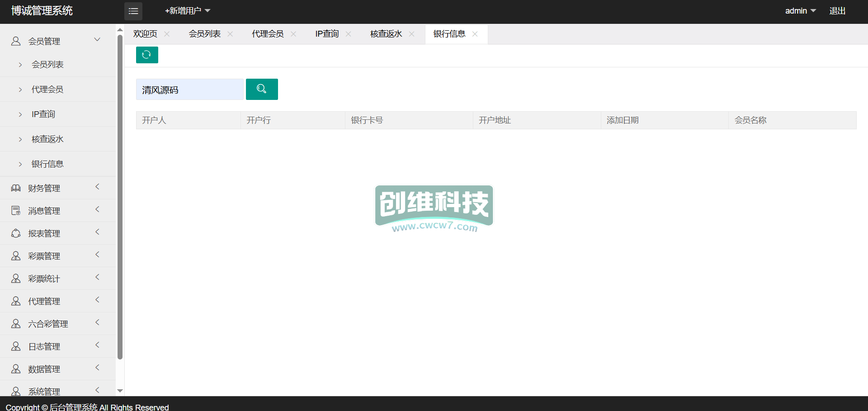Click the 日志管理 user icon
Screen dimensions: 868x411
click(x=16, y=346)
